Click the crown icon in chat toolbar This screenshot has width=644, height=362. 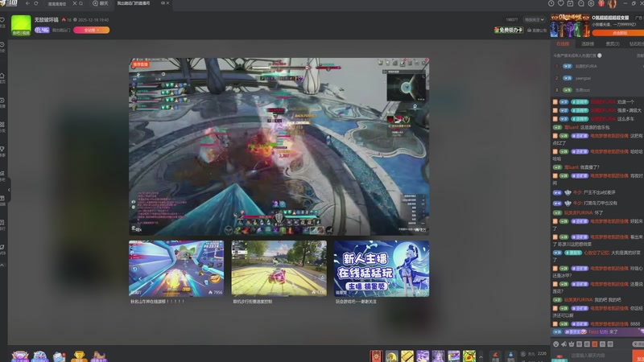[x=572, y=344]
